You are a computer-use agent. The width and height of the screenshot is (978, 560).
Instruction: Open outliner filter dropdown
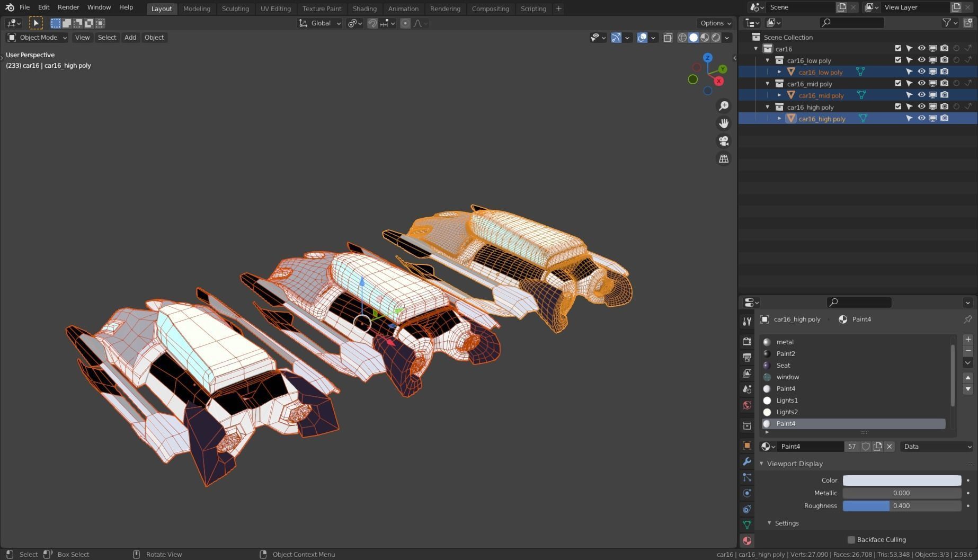pos(950,23)
